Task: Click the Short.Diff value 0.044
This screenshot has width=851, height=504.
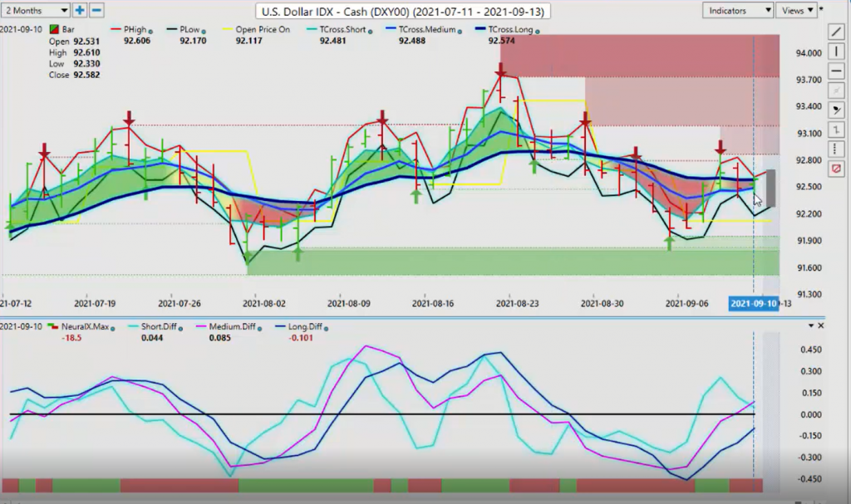Action: (x=152, y=337)
